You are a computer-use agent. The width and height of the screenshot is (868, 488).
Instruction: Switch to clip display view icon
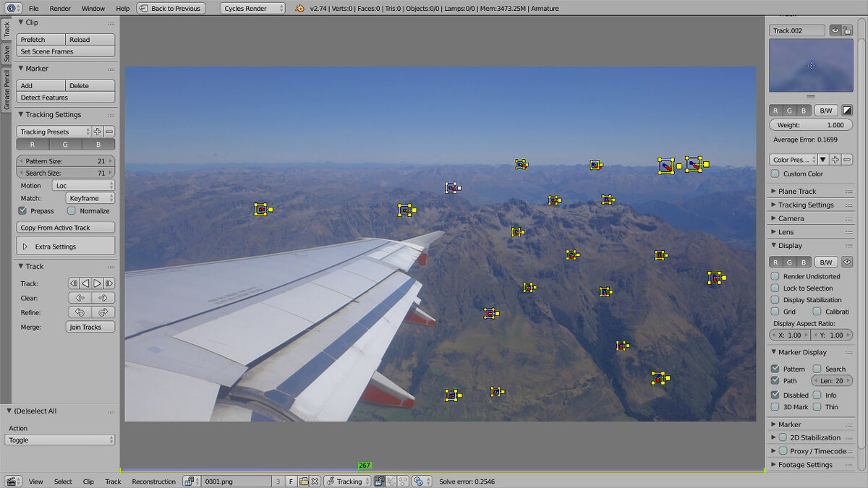(x=379, y=481)
